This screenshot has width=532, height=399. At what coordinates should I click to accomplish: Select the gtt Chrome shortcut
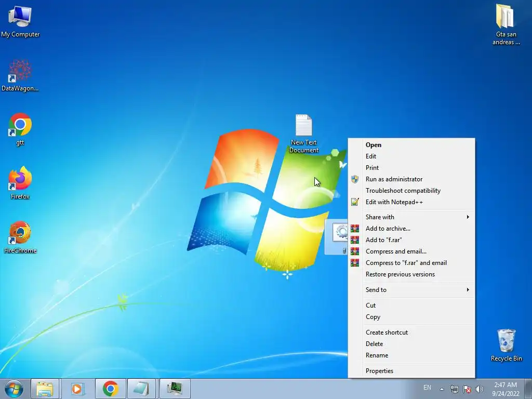pyautogui.click(x=20, y=129)
